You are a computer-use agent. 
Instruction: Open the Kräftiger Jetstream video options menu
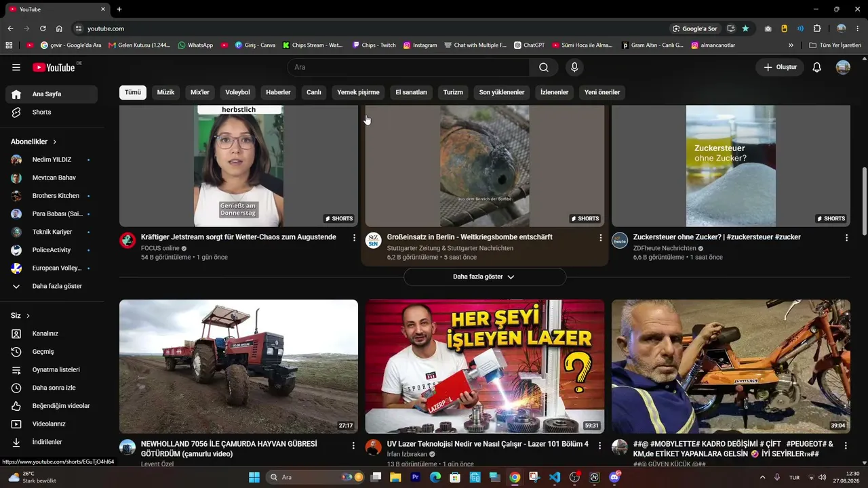(354, 238)
